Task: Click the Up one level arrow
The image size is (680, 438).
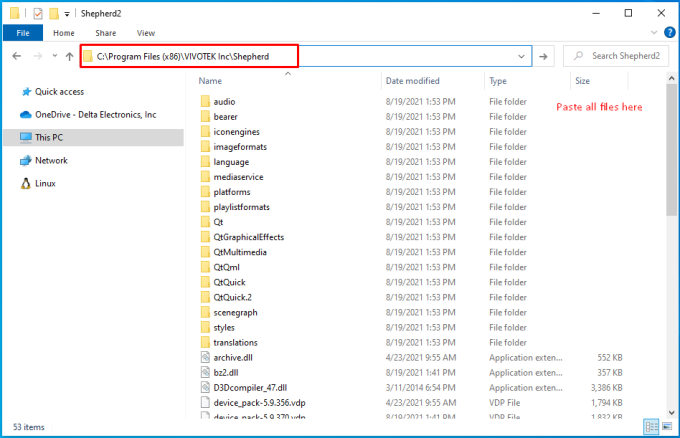Action: [x=69, y=57]
